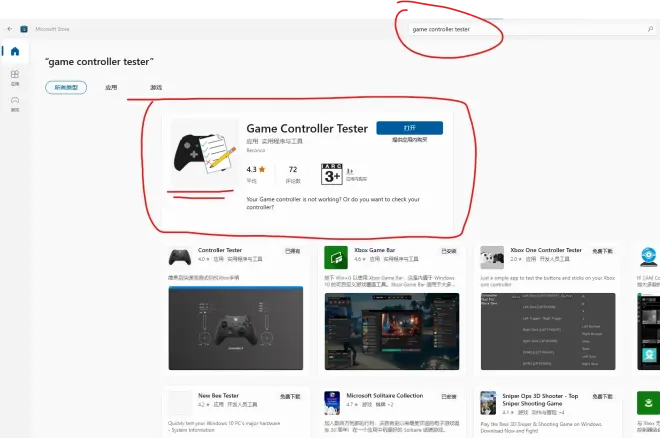Click the Installed label on Xbox Game Bar
This screenshot has height=438, width=660.
pyautogui.click(x=449, y=251)
